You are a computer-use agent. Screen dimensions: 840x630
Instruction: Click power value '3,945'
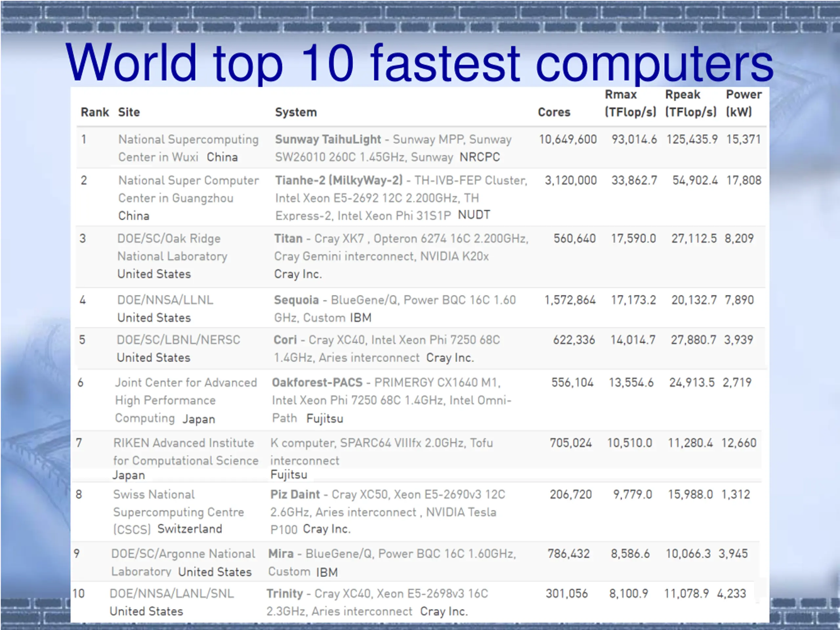tap(733, 554)
